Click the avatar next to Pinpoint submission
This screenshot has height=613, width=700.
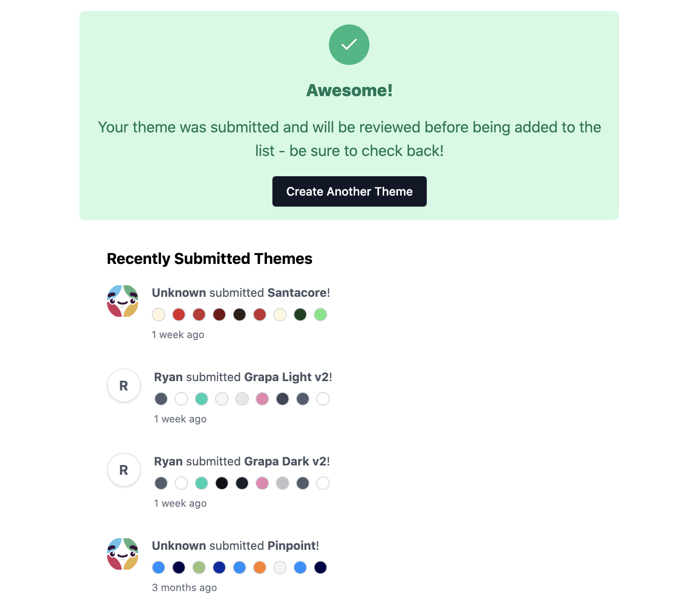click(x=123, y=554)
